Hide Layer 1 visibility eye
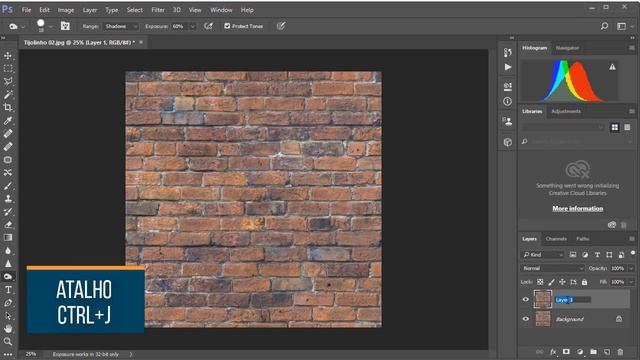The height and width of the screenshot is (360, 640). pos(526,300)
